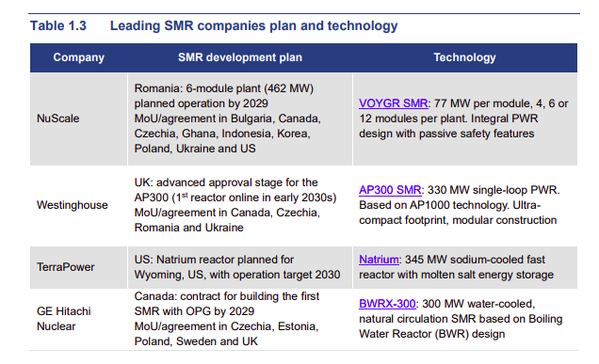
Task: Click the SMR development plan header
Action: tap(240, 57)
